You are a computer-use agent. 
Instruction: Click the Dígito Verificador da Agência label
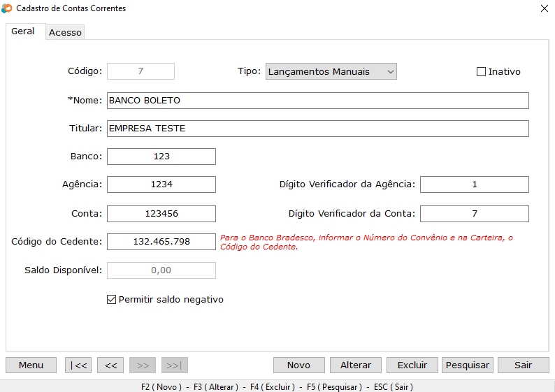[347, 184]
